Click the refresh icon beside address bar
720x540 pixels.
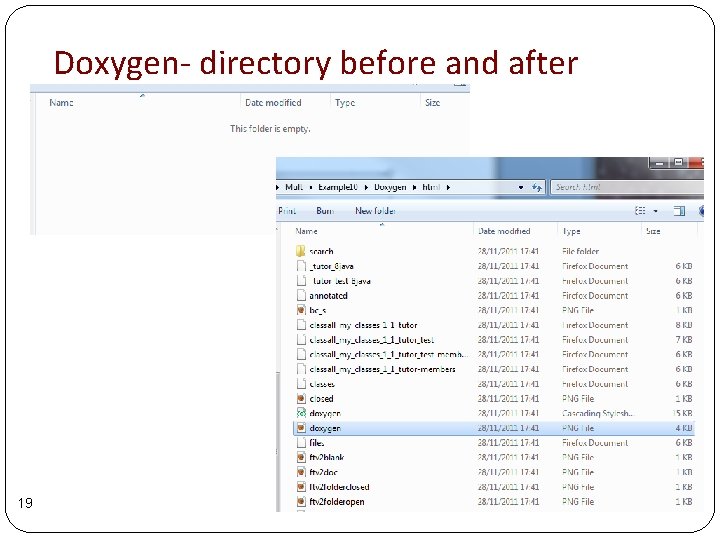(x=536, y=187)
